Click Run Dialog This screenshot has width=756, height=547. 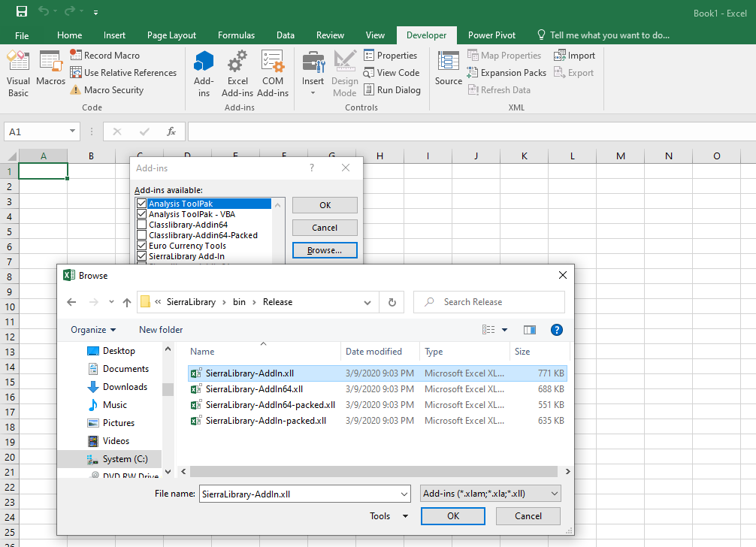coord(392,90)
